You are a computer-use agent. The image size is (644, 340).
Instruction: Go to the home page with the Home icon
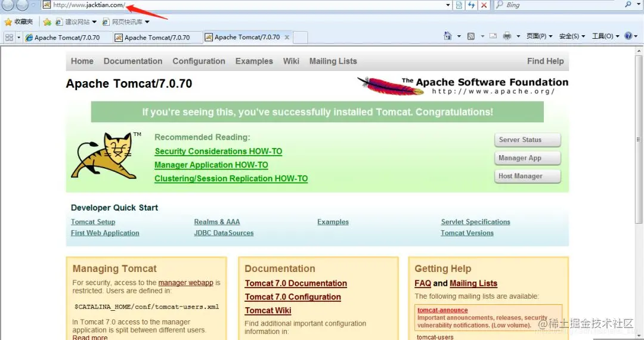pos(448,36)
